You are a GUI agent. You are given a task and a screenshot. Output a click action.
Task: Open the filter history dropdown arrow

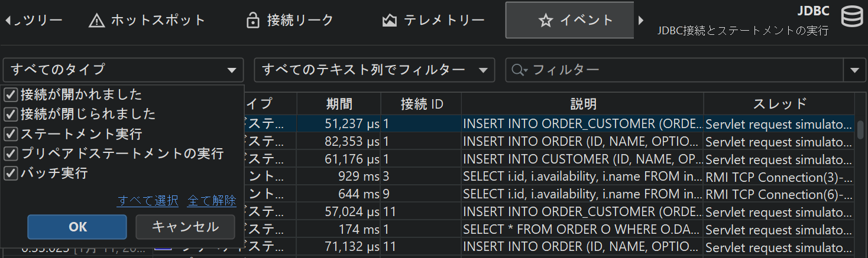854,70
